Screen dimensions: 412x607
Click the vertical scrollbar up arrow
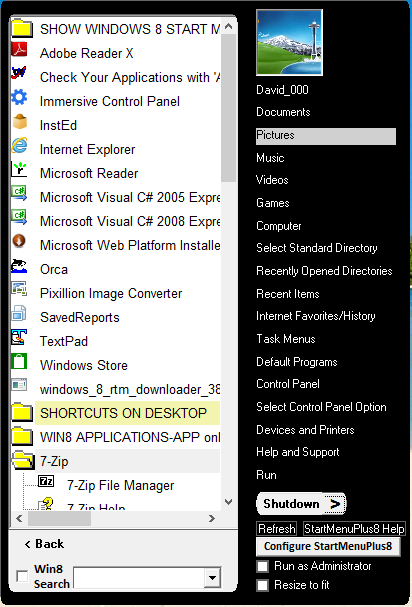228,26
